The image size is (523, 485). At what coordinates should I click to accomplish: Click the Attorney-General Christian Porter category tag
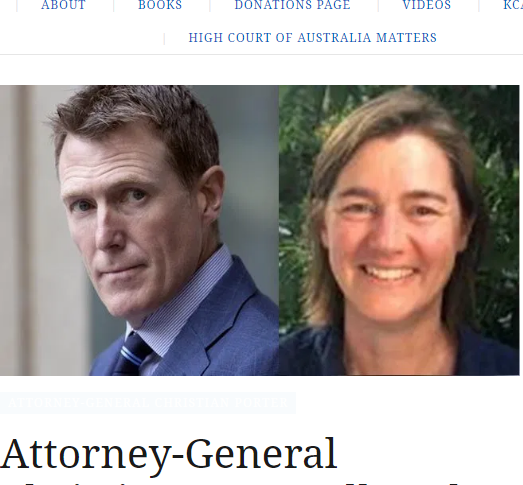click(x=148, y=403)
